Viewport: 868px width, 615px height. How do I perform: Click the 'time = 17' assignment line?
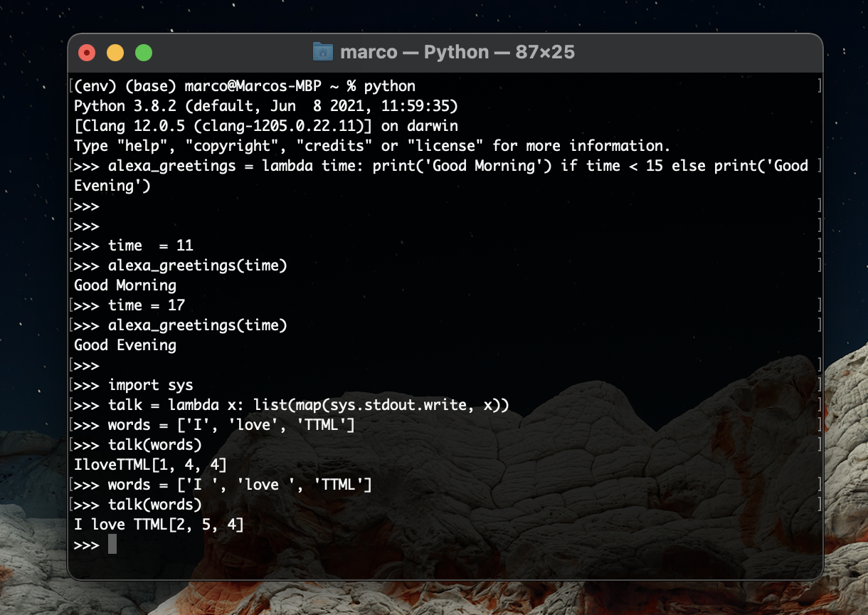pos(147,305)
